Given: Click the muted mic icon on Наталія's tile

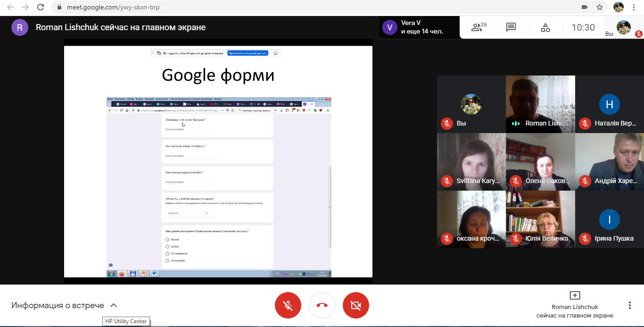Looking at the screenshot, I should (585, 124).
